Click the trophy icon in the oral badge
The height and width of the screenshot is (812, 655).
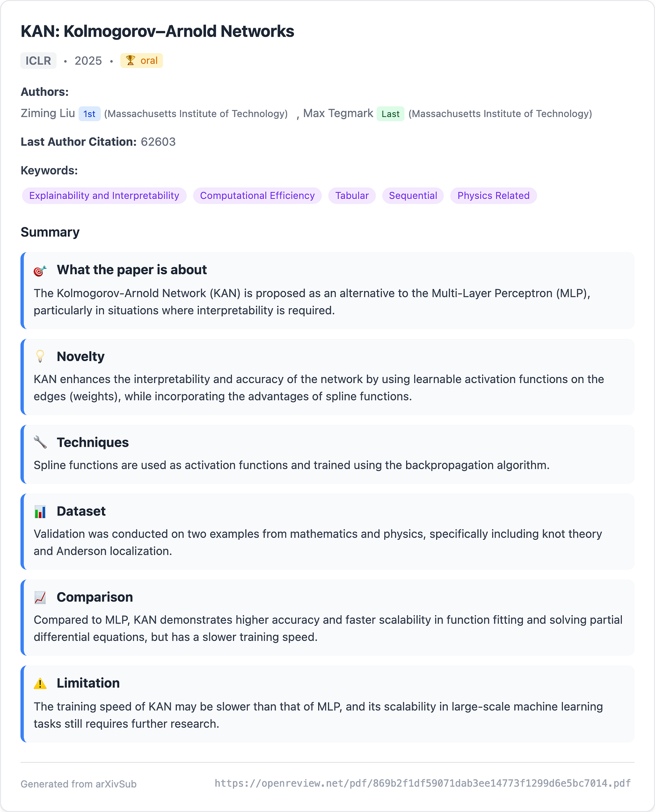[131, 60]
